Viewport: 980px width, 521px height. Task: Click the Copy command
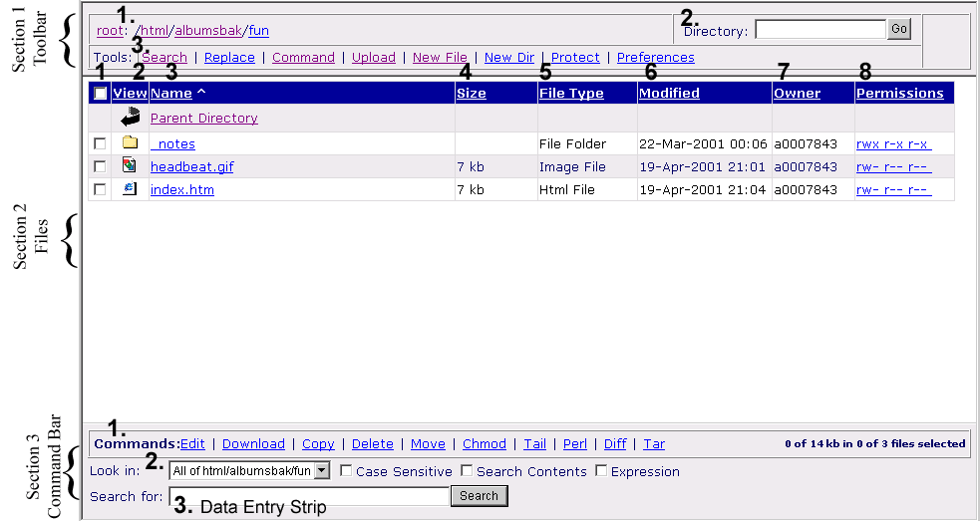pos(318,443)
